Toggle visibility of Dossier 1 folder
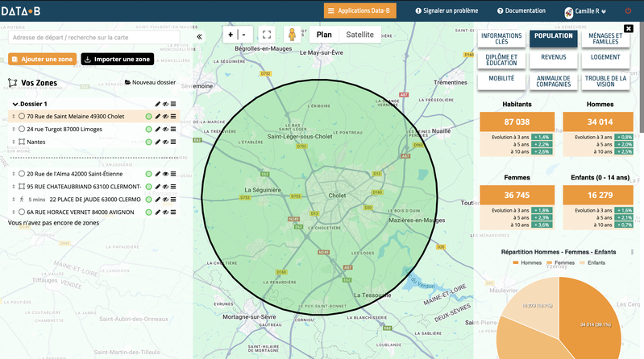This screenshot has width=644, height=359. click(165, 104)
